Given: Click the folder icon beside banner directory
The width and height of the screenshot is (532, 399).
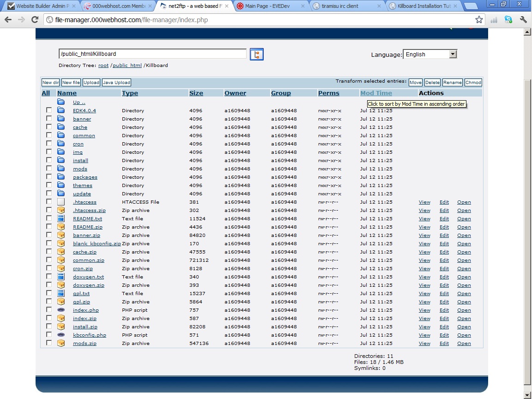Looking at the screenshot, I should pyautogui.click(x=61, y=119).
